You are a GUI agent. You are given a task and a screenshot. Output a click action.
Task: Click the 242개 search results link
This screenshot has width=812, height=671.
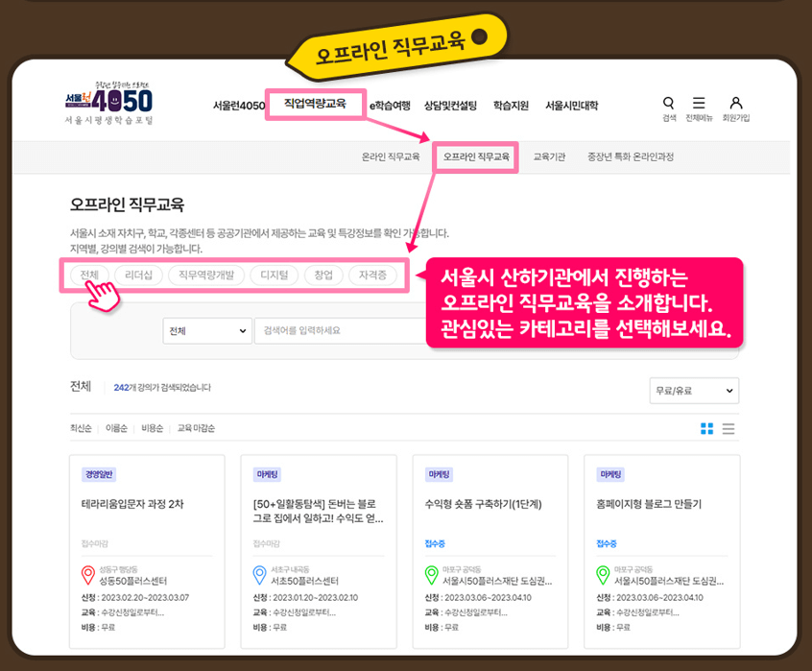(125, 388)
